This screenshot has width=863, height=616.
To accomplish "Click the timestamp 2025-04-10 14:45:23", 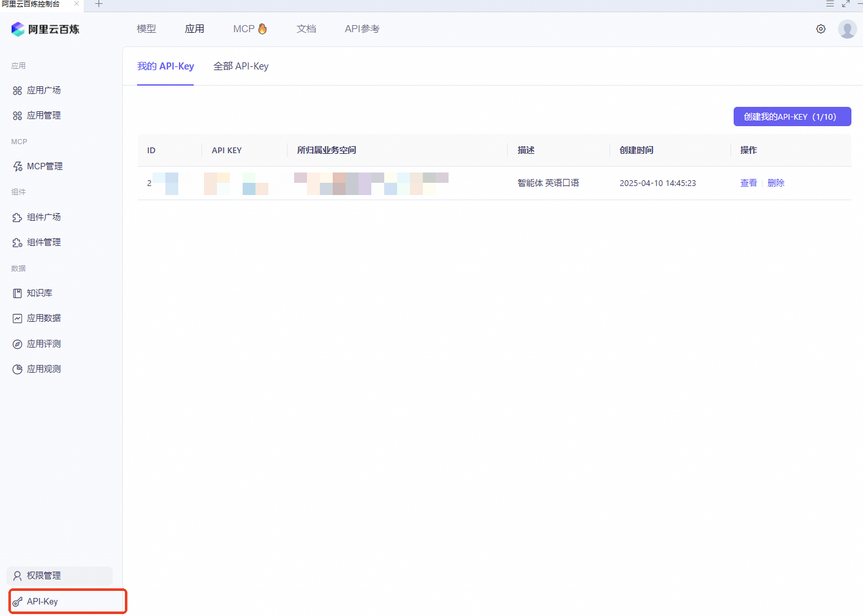I will [658, 183].
